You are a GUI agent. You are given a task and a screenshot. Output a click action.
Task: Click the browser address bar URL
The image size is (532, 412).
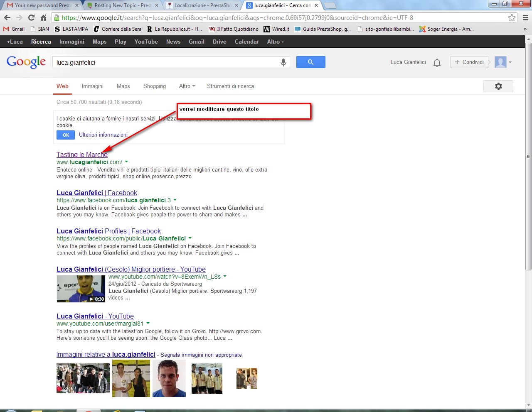click(237, 18)
